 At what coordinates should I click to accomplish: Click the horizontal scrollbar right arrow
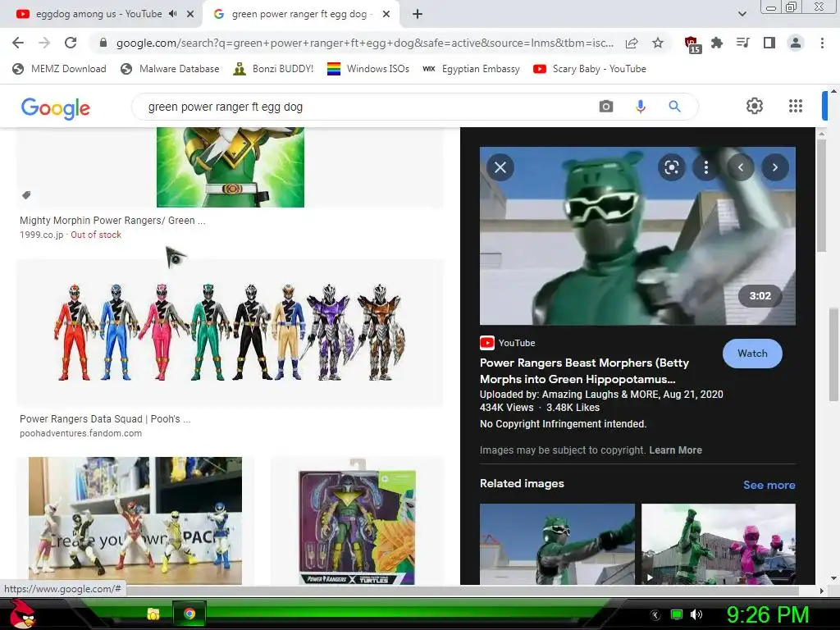click(x=822, y=591)
